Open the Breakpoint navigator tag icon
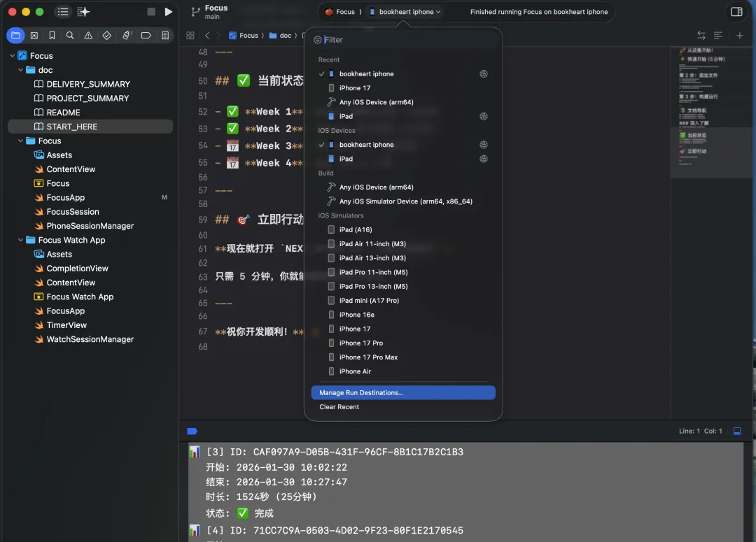Viewport: 756px width, 542px height. tap(146, 35)
